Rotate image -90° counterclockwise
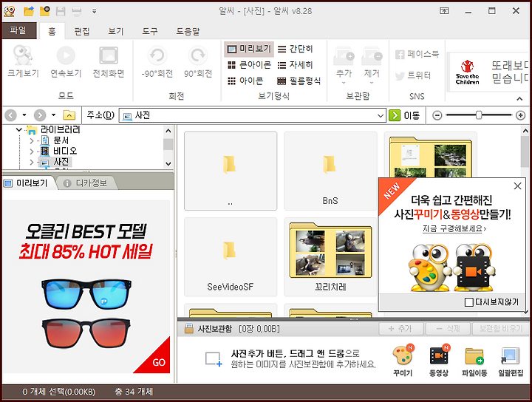The image size is (532, 402). [157, 62]
